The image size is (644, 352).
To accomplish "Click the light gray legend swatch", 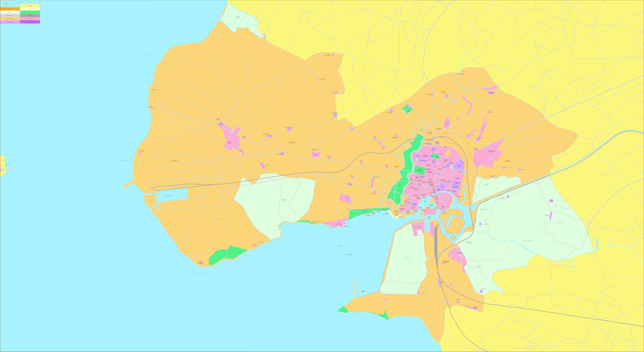I will click(10, 16).
